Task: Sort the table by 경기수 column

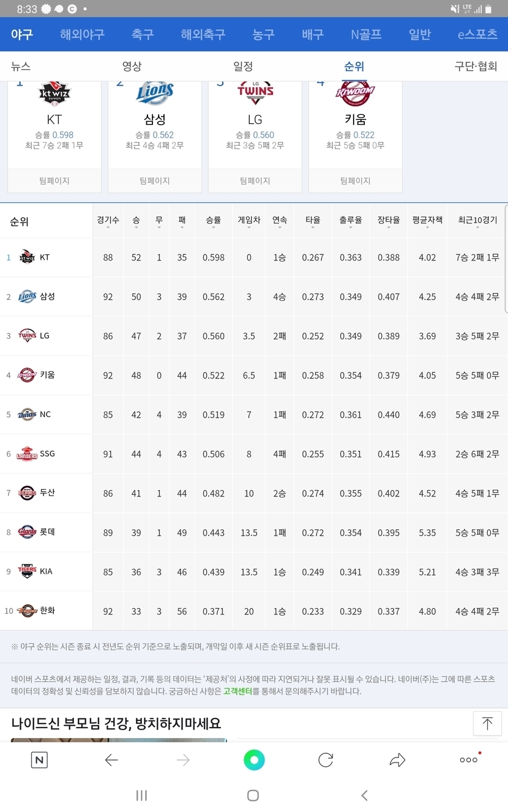Action: pos(108,221)
